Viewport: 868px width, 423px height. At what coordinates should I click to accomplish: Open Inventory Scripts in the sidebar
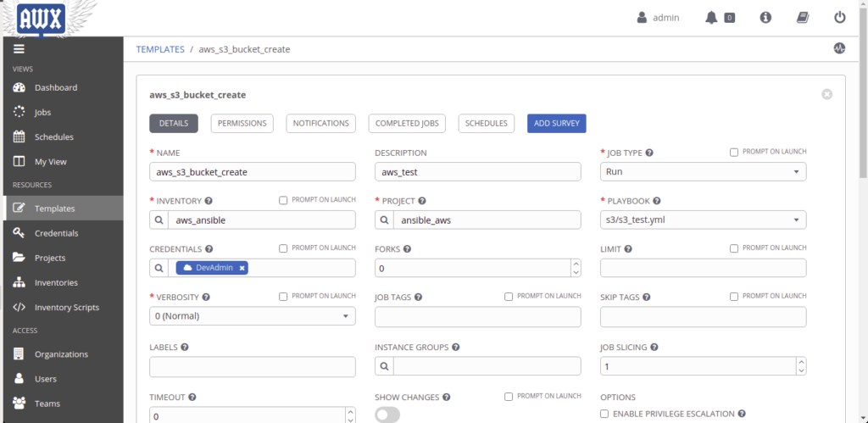pyautogui.click(x=63, y=307)
